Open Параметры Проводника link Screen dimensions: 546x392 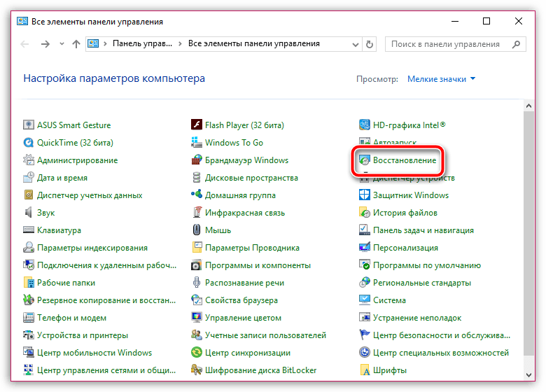pyautogui.click(x=252, y=248)
